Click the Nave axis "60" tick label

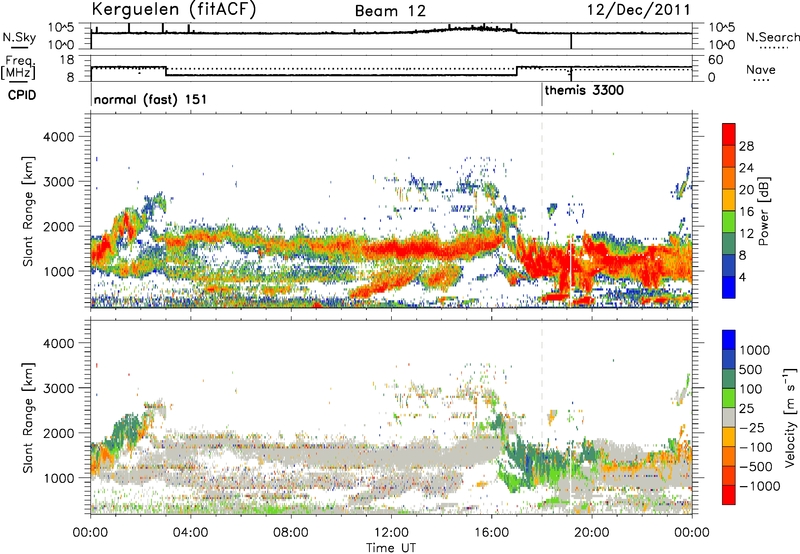click(x=715, y=60)
